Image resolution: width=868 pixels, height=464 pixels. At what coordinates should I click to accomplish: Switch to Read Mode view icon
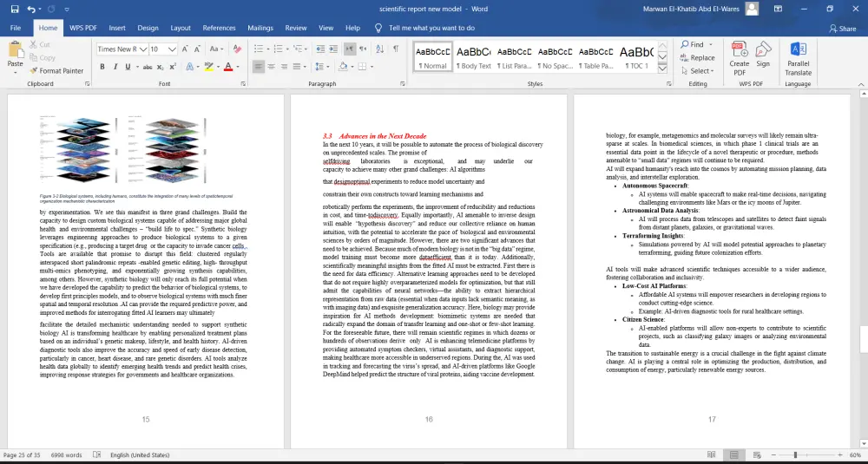[712, 455]
